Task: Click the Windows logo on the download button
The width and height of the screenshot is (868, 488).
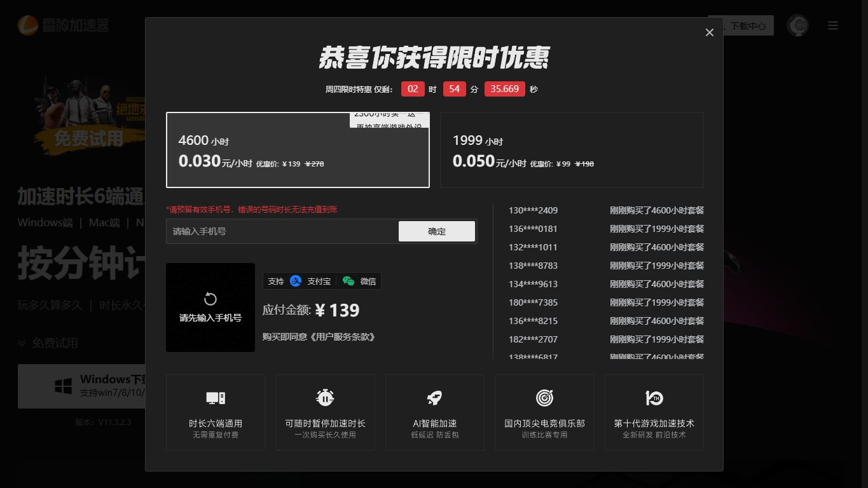Action: pos(63,386)
